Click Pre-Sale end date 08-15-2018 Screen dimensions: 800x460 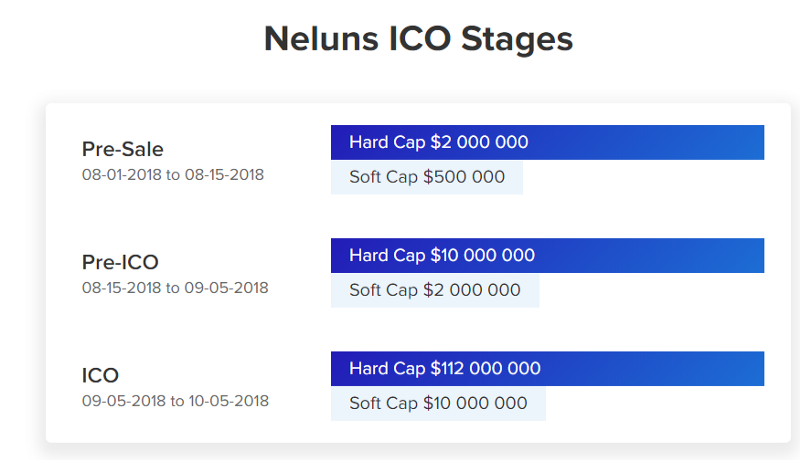[x=224, y=174]
